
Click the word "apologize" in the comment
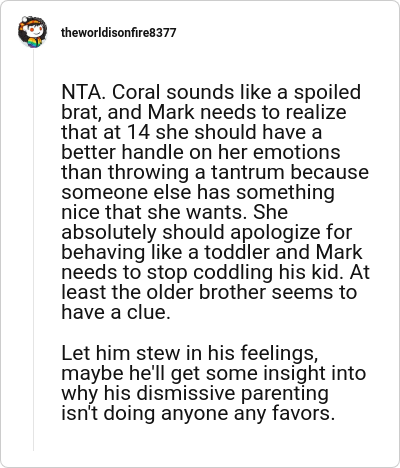click(275, 232)
